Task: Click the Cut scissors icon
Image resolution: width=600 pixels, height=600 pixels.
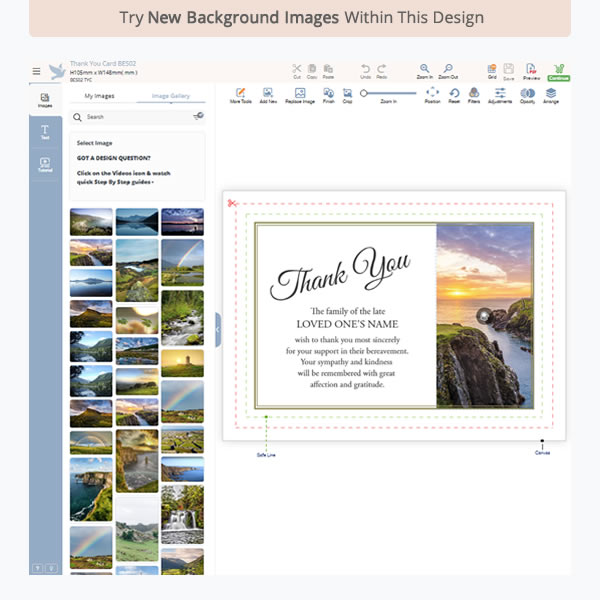Action: tap(297, 69)
